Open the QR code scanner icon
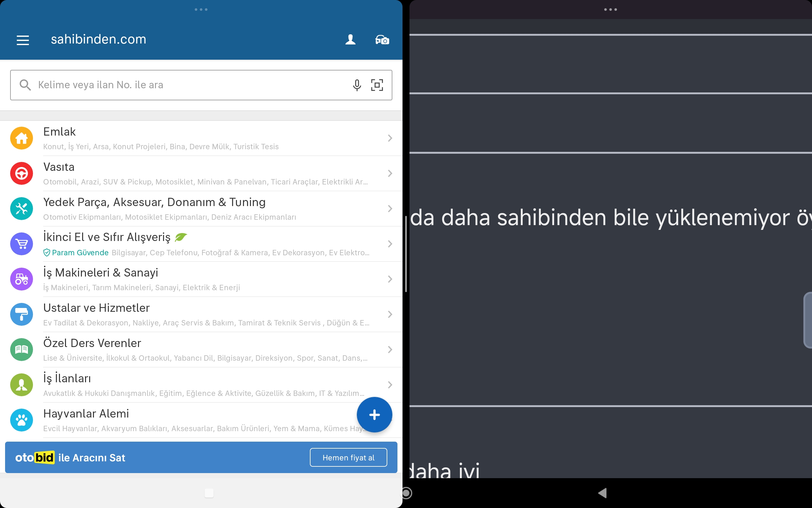This screenshot has width=812, height=508. point(377,85)
